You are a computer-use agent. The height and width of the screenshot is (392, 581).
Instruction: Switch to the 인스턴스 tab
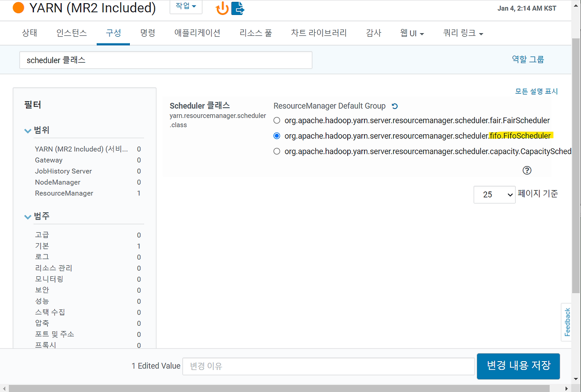72,33
